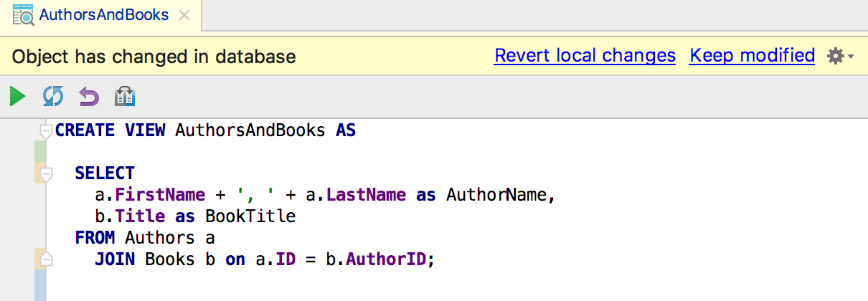The image size is (868, 301).
Task: Click the green change marker in the gutter
Action: click(40, 151)
